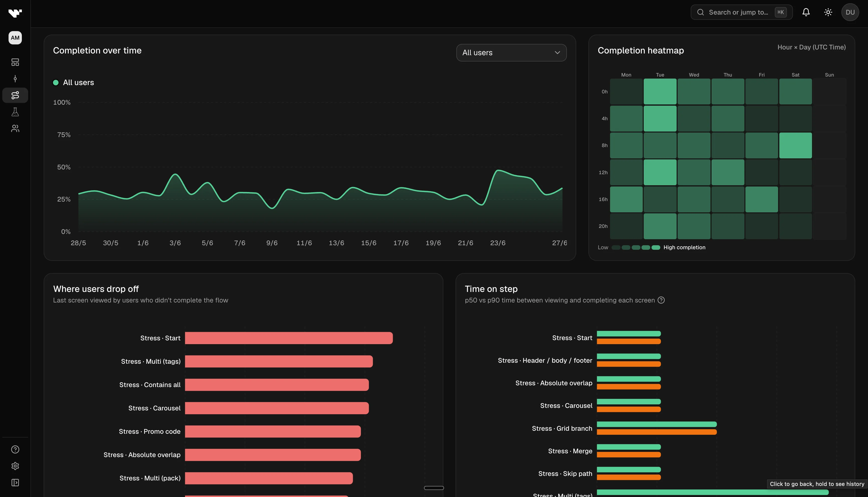The image size is (868, 497).
Task: Click the "Completion heatmap" heading
Action: click(641, 50)
